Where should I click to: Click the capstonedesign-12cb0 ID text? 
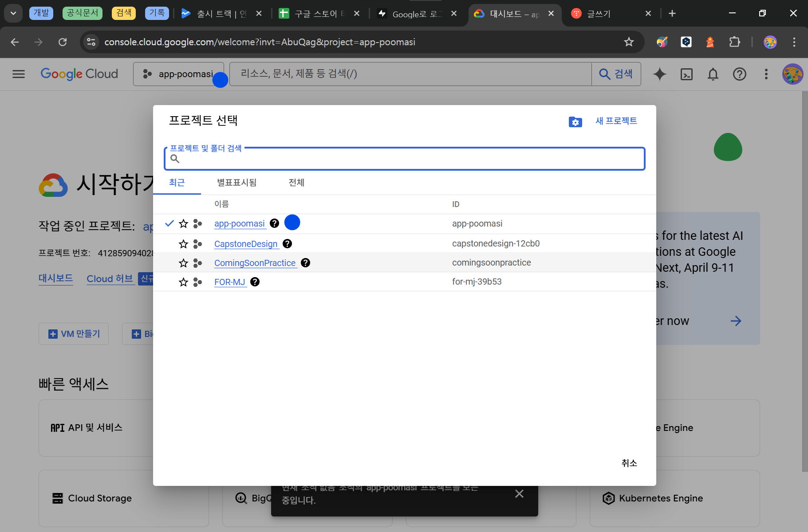pos(496,243)
